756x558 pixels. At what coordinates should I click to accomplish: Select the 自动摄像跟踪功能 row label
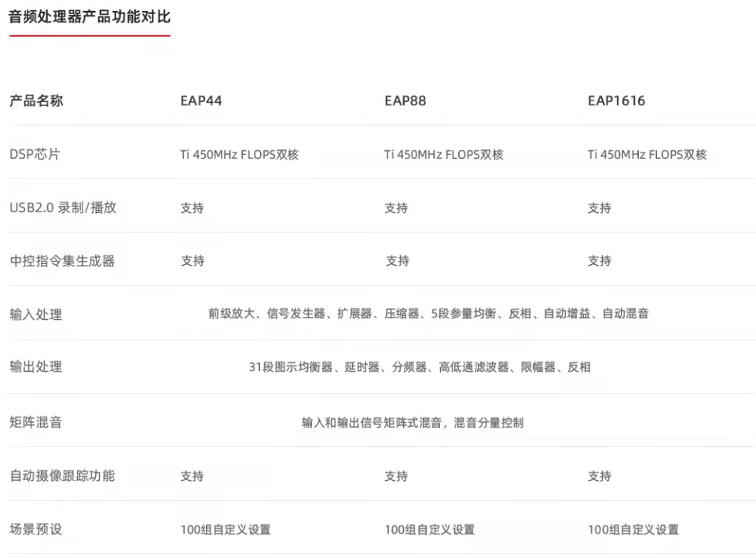(62, 476)
